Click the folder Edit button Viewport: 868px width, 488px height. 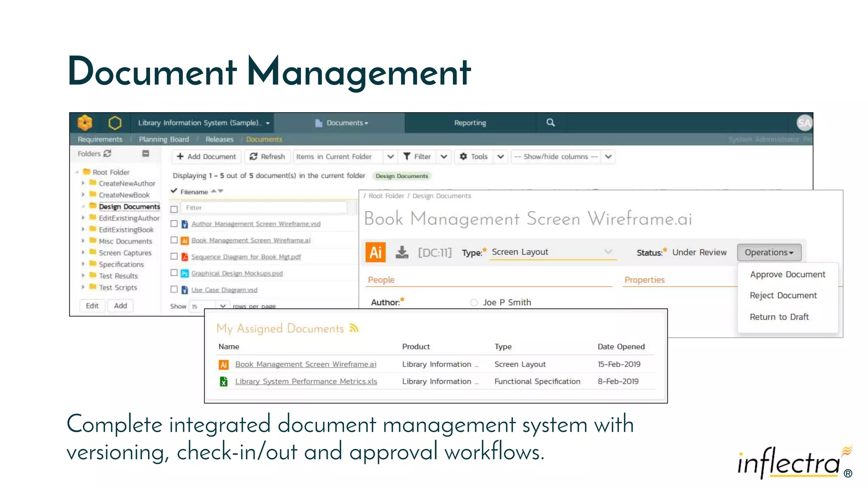click(x=92, y=306)
